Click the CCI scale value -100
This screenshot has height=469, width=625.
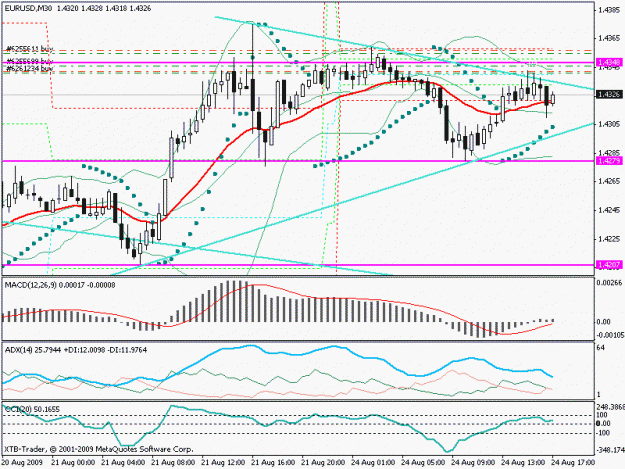pyautogui.click(x=604, y=433)
